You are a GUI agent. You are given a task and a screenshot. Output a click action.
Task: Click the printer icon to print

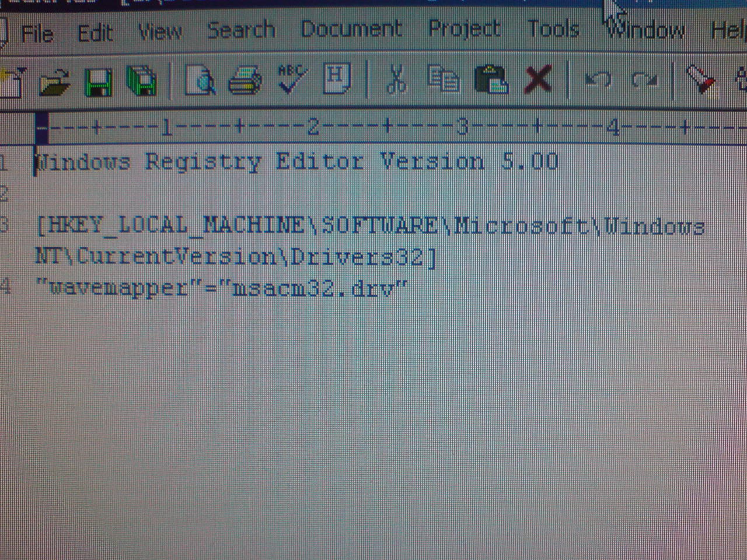pos(245,80)
